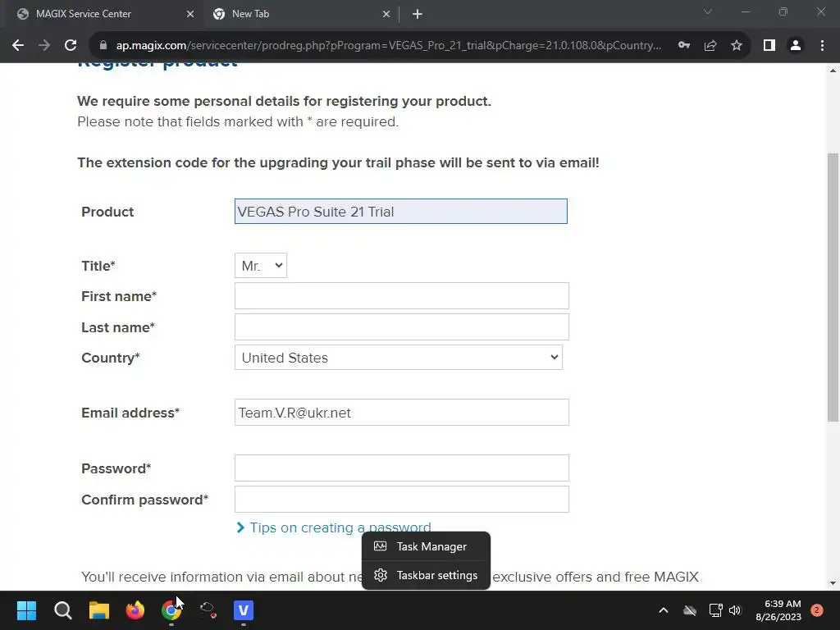Open the saved passwords key icon

coord(683,46)
